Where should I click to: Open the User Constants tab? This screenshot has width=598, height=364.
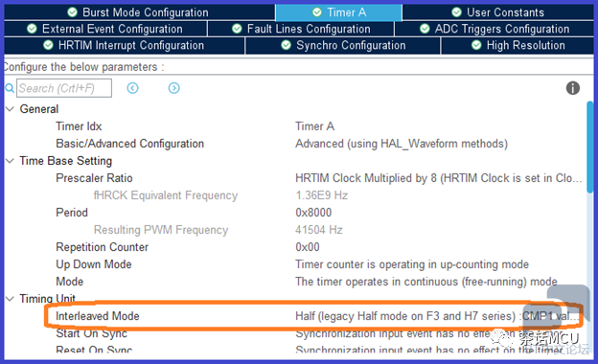(x=498, y=12)
